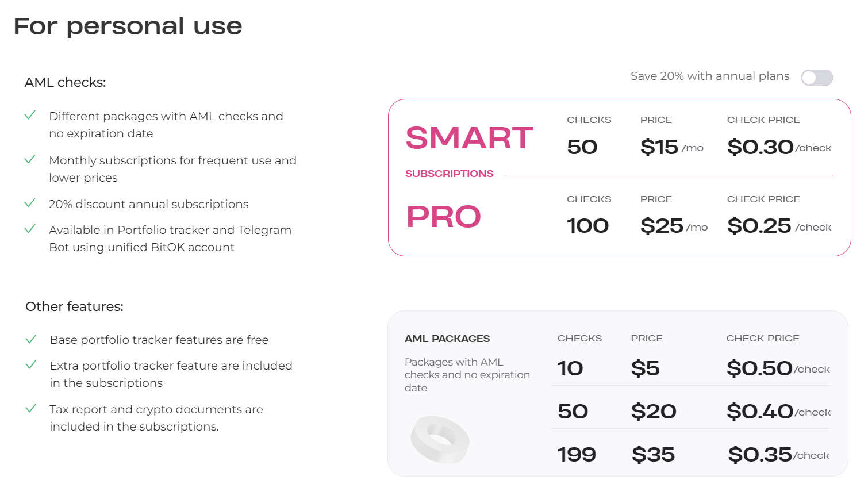Viewport: 868px width, 480px height.
Task: Select the SMART subscription plan title
Action: tap(469, 138)
